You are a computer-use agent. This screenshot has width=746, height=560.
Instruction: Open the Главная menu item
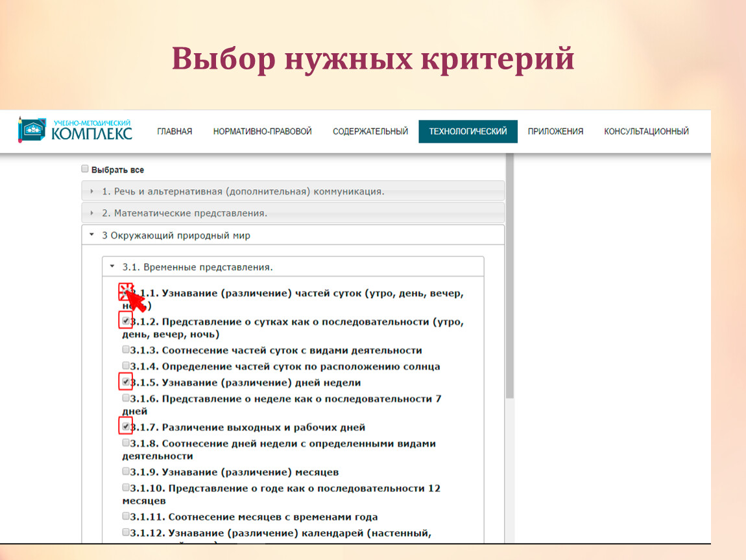(174, 132)
